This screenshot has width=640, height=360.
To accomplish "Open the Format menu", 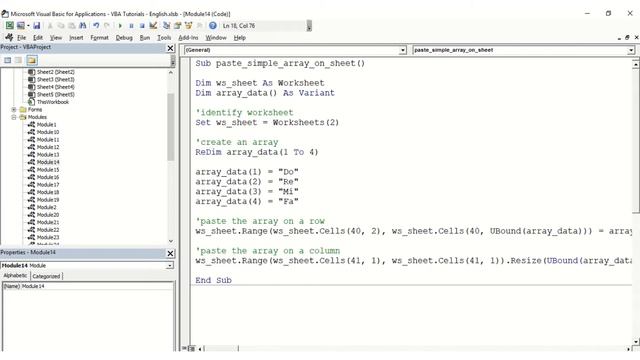I will point(100,38).
